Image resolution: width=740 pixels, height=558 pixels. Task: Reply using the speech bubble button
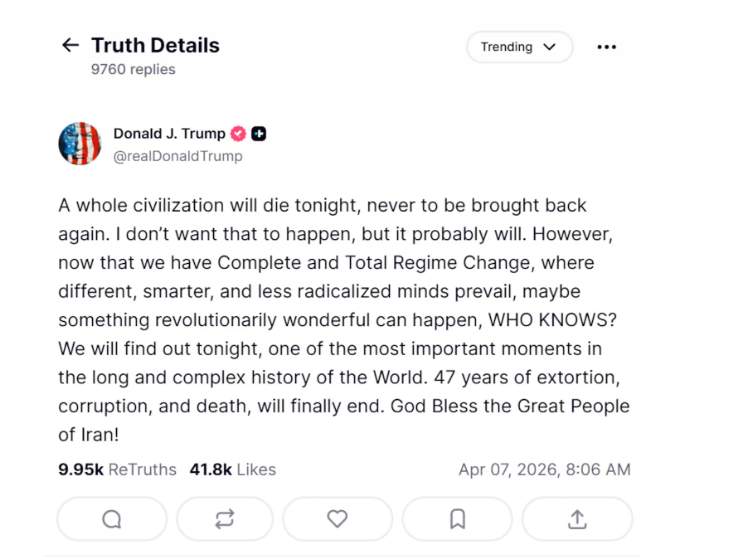click(112, 519)
